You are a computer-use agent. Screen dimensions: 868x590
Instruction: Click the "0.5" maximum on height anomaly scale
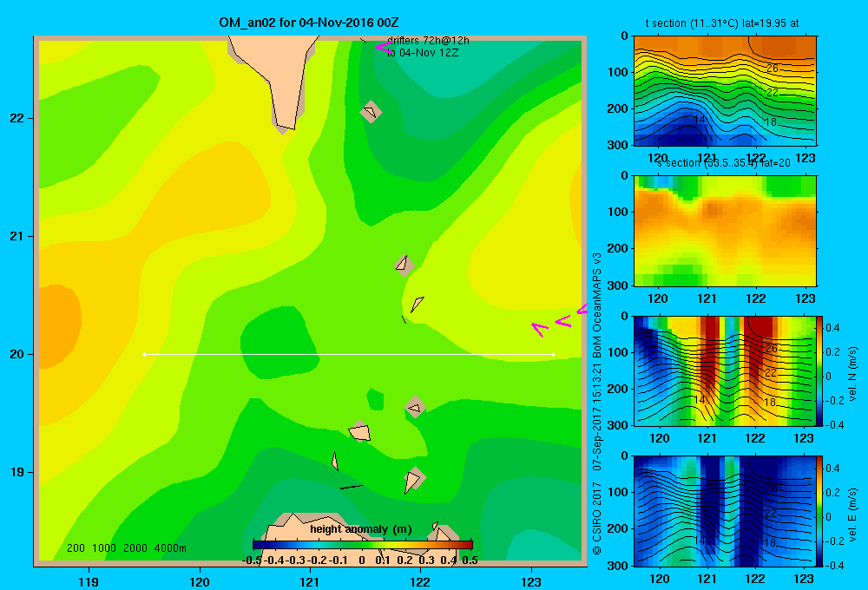(470, 560)
